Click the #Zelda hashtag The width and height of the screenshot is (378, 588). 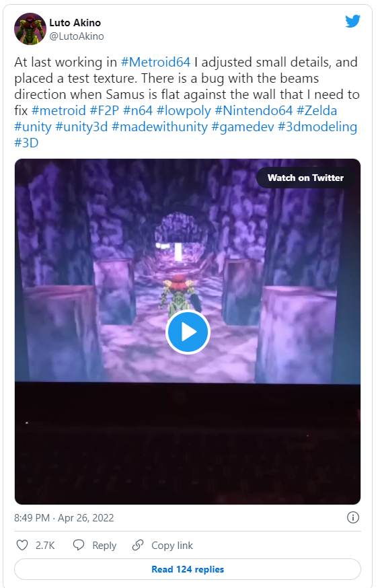317,110
